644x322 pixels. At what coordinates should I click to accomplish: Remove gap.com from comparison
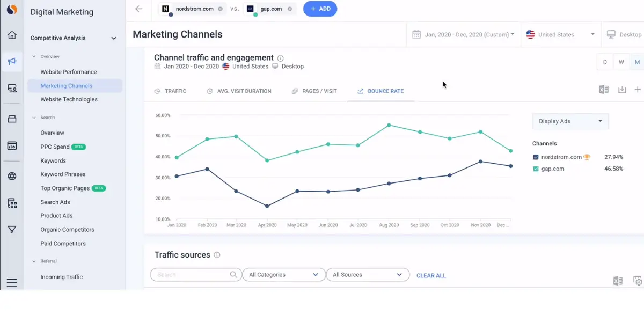point(290,9)
